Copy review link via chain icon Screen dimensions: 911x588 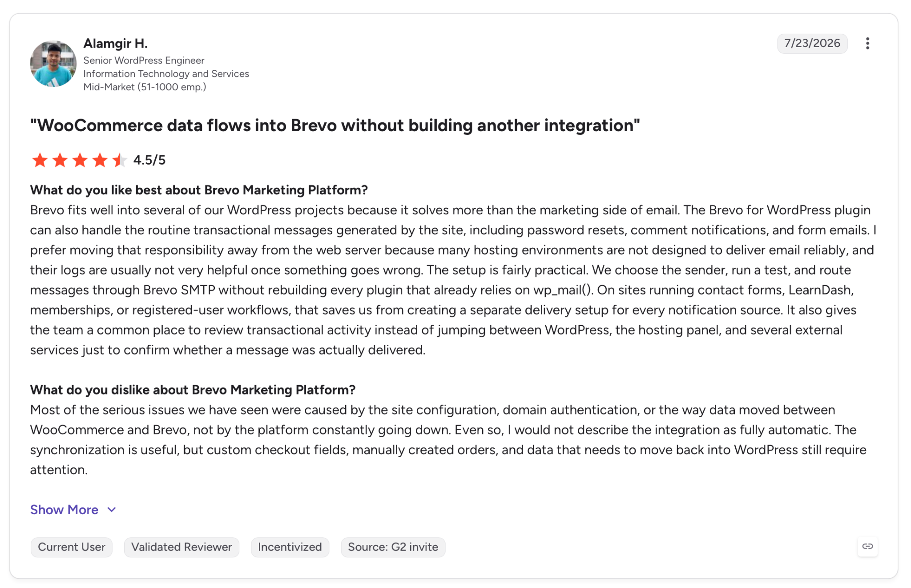click(867, 546)
